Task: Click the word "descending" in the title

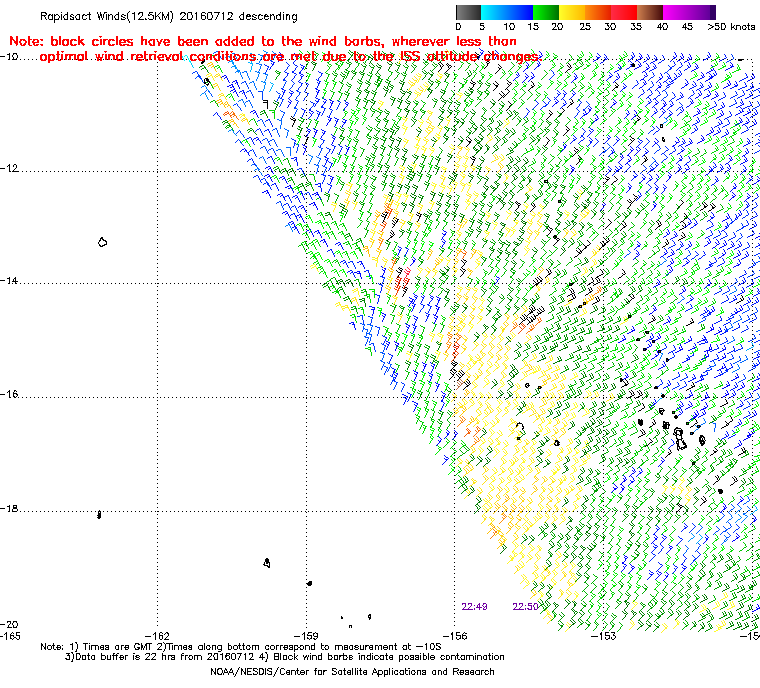Action: [x=268, y=16]
